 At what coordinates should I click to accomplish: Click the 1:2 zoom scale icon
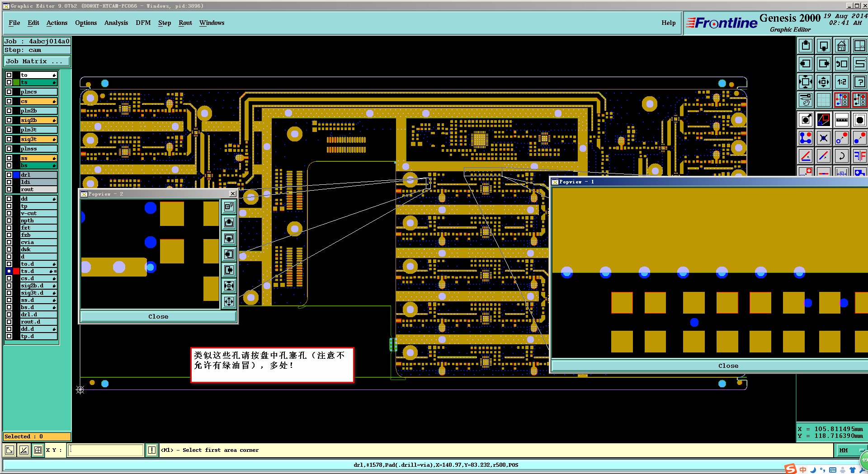tap(842, 82)
